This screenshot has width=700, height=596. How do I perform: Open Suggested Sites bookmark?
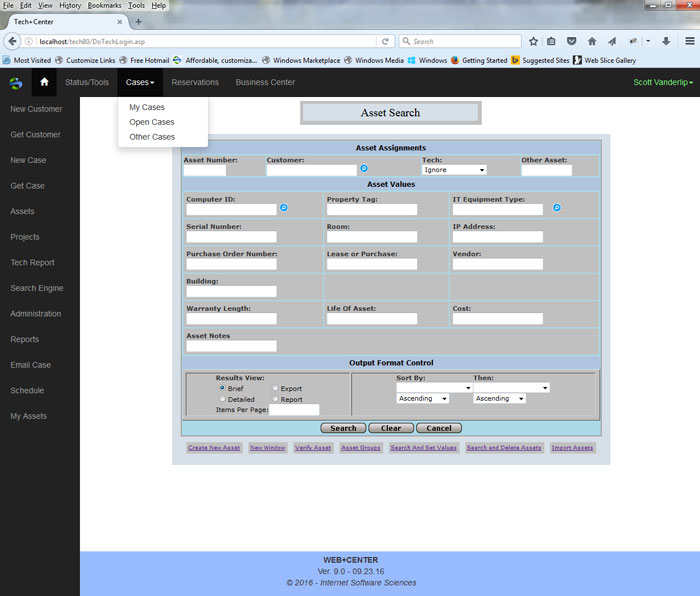pyautogui.click(x=540, y=60)
